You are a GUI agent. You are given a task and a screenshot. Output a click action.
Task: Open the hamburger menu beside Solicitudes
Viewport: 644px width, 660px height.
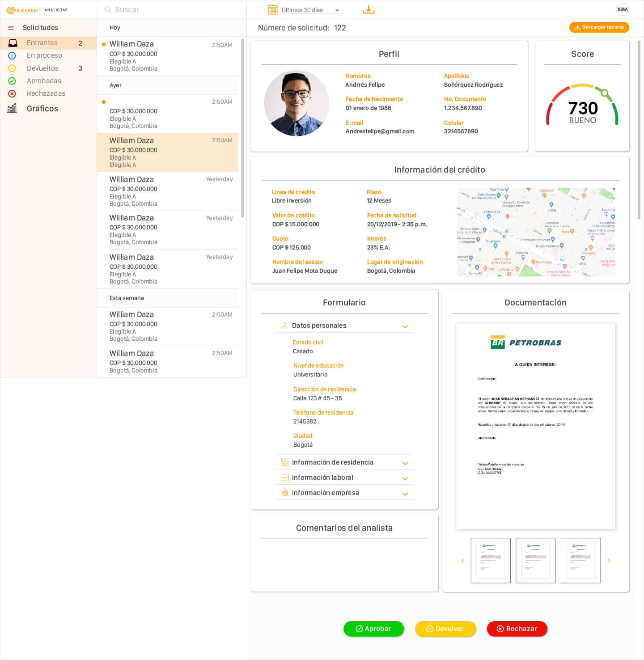click(x=11, y=28)
